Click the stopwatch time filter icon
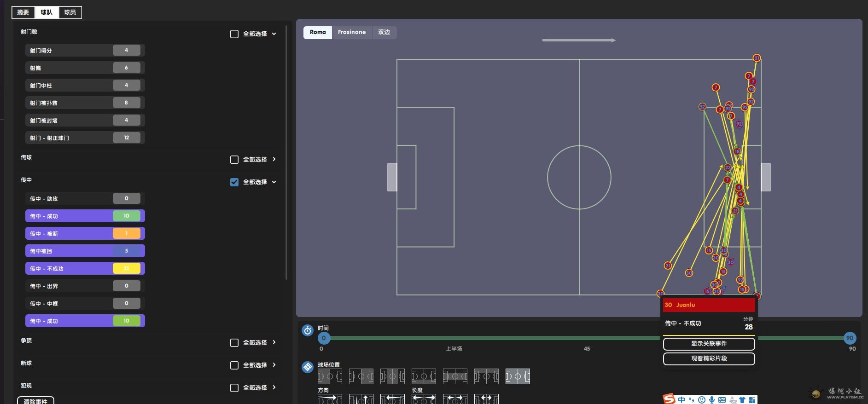 pos(308,330)
